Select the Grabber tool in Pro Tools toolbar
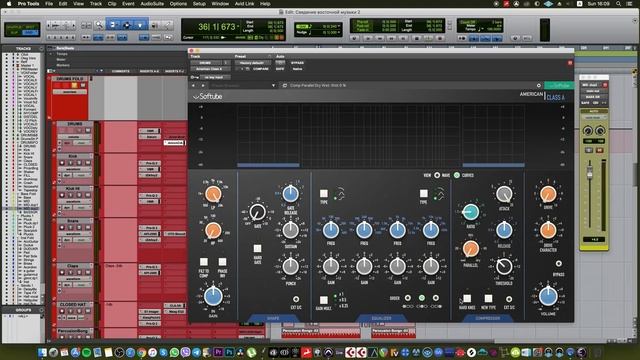The height and width of the screenshot is (360, 640). tap(140, 25)
